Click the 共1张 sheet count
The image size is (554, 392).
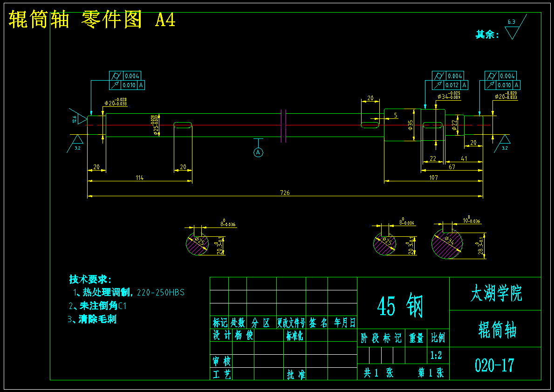click(x=378, y=373)
